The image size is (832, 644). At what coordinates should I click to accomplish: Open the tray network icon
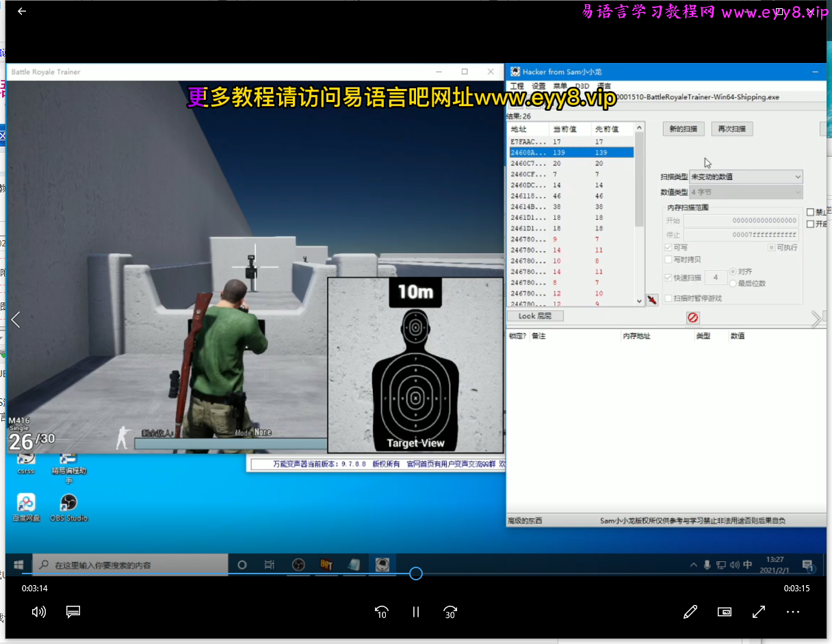coord(720,565)
